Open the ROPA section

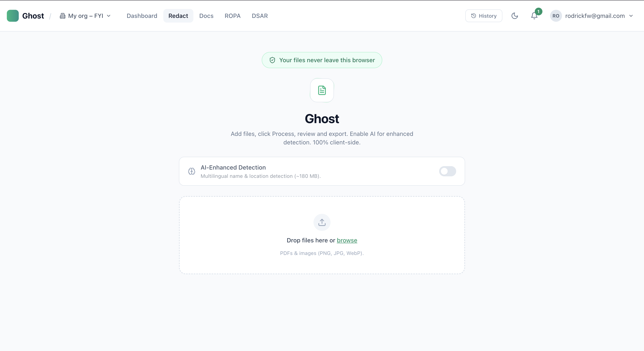pos(233,16)
